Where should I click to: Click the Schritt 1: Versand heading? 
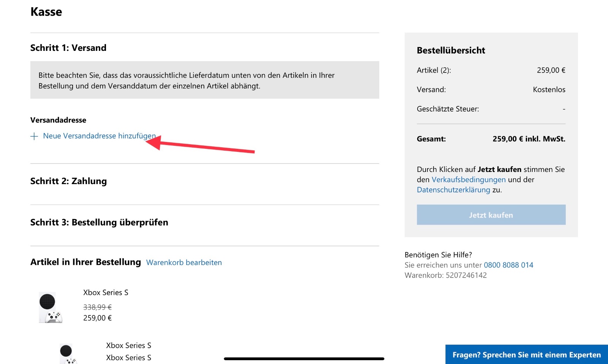(68, 48)
